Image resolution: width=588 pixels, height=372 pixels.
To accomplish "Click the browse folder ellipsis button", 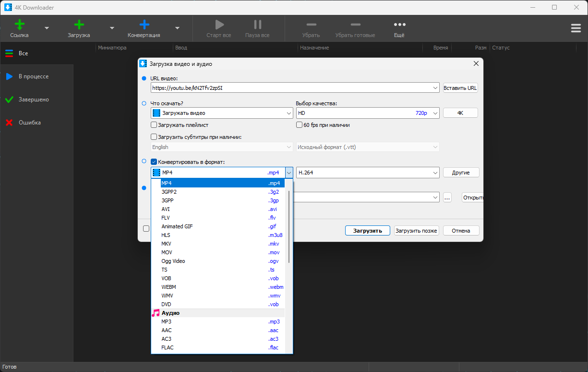I will coord(447,197).
